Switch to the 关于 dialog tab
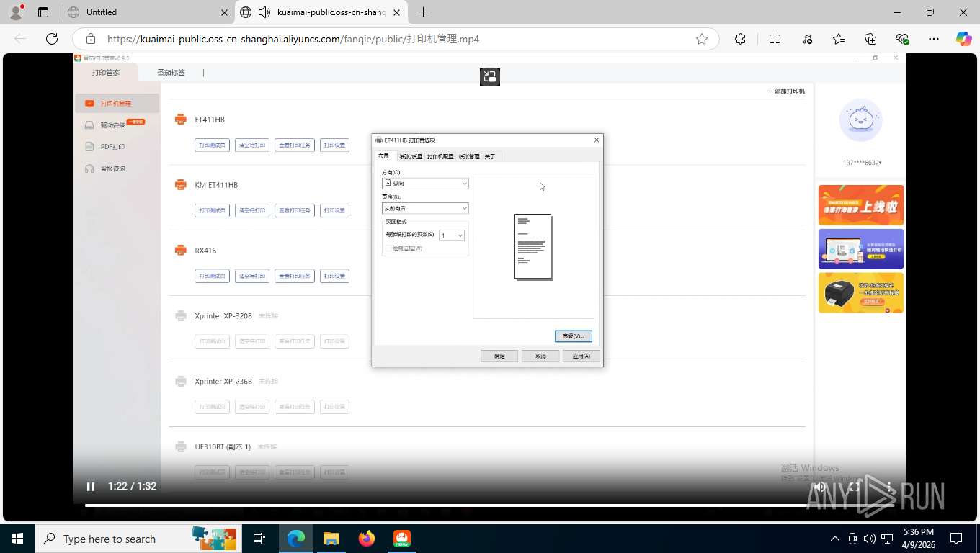Screen dimensions: 980x553 [x=490, y=156]
